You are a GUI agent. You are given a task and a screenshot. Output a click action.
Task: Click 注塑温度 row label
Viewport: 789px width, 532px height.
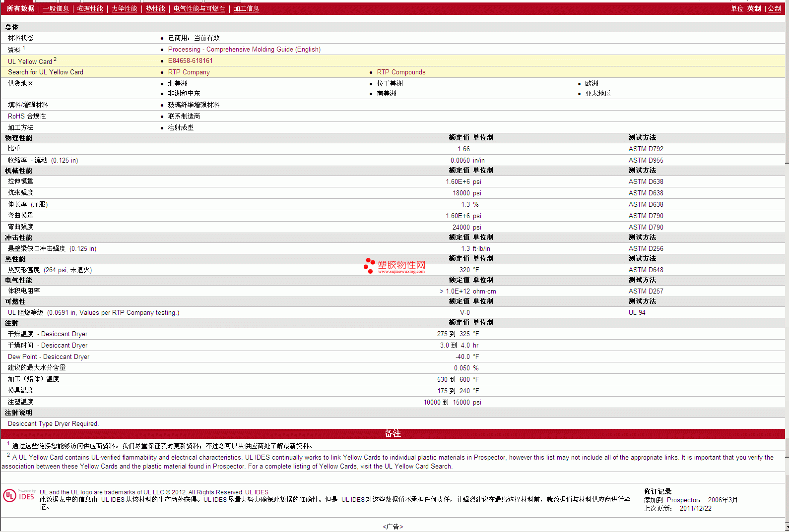pyautogui.click(x=21, y=402)
